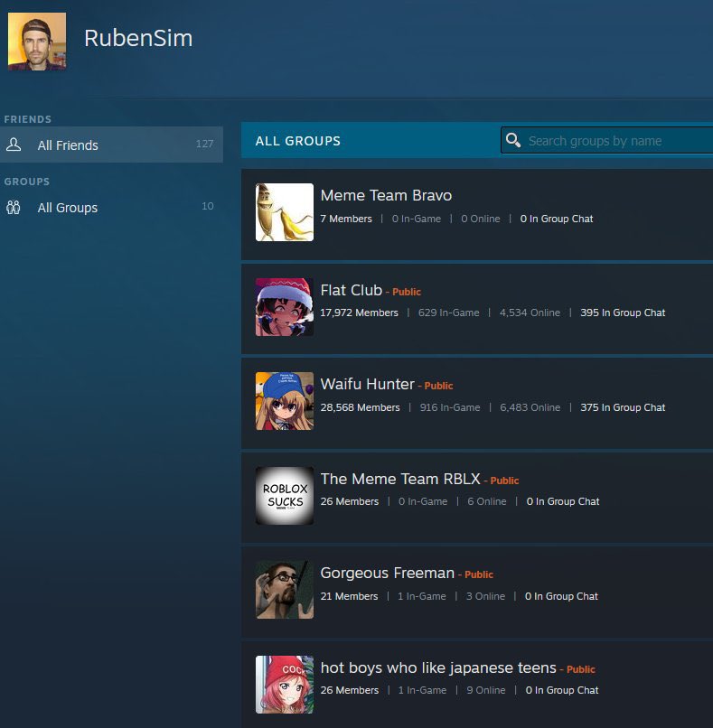Open the Waifu Hunter group link
This screenshot has height=728, width=713.
(x=367, y=385)
